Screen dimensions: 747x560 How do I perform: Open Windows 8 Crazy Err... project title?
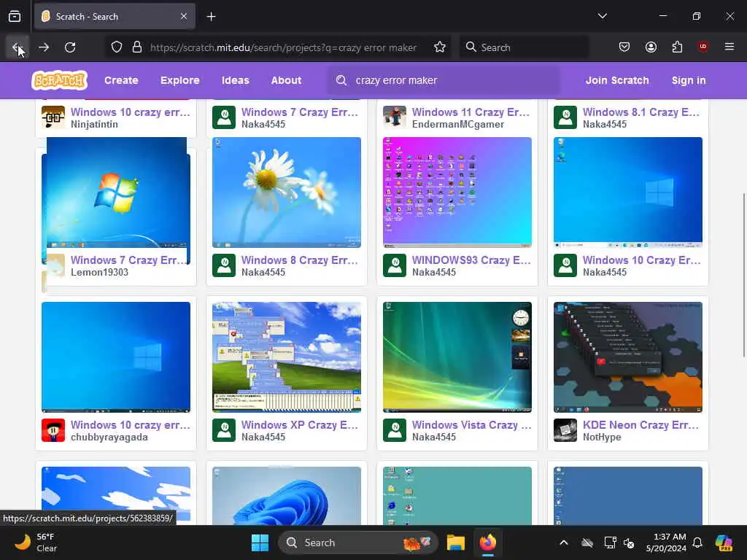click(x=299, y=260)
